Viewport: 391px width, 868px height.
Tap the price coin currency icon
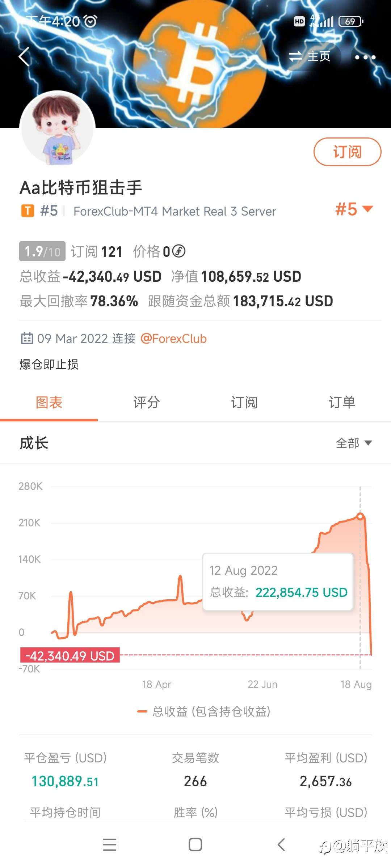(x=179, y=251)
